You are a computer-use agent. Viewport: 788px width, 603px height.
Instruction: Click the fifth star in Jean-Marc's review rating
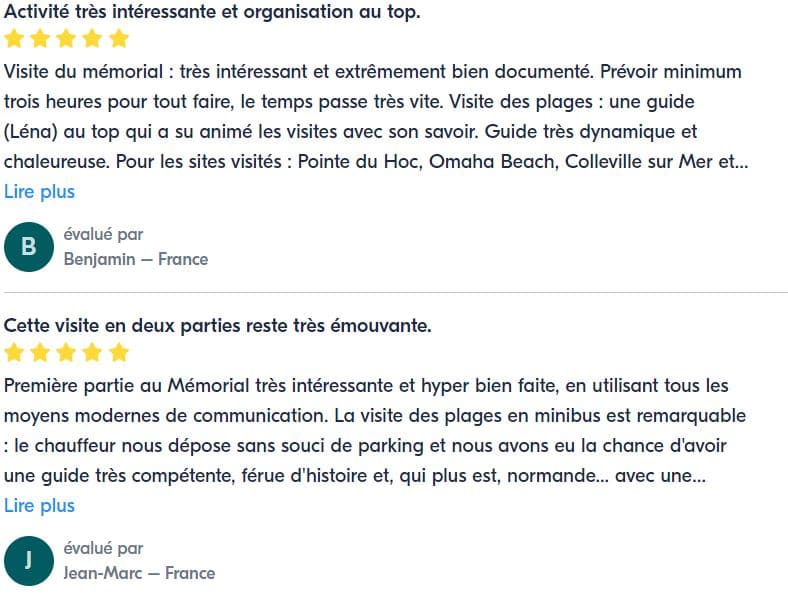tap(119, 352)
